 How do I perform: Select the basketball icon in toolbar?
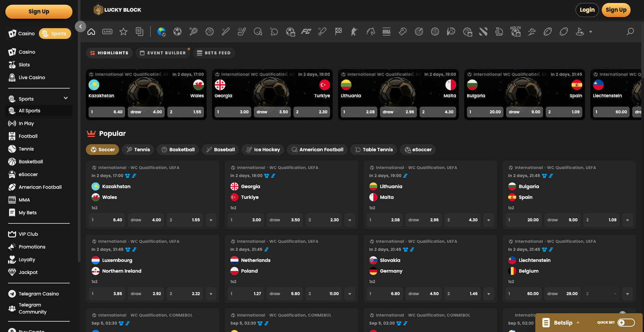click(x=210, y=32)
